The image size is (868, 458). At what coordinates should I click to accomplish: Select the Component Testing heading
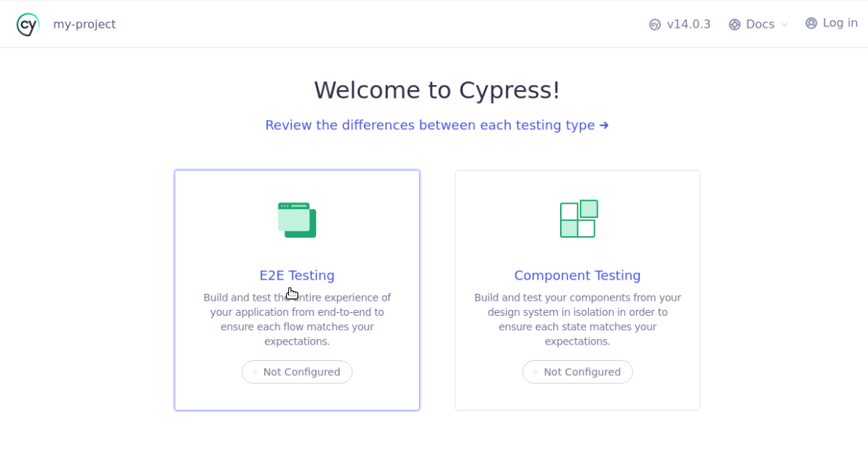coord(577,275)
